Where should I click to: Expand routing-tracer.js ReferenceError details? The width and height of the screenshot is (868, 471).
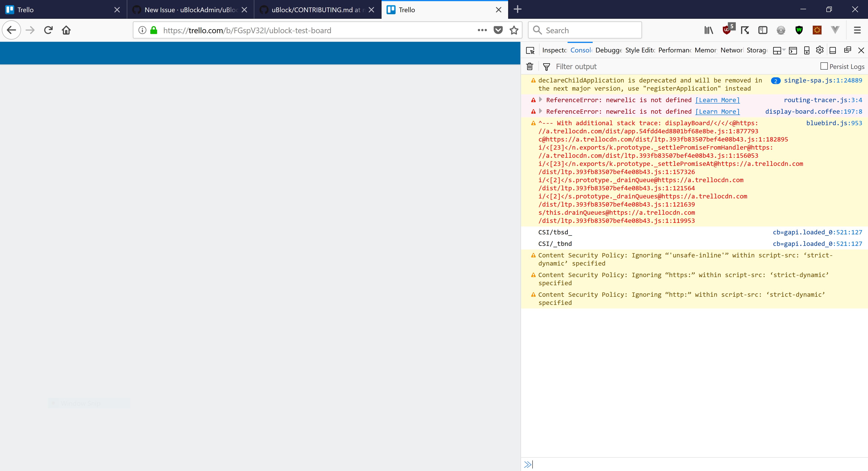coord(540,100)
